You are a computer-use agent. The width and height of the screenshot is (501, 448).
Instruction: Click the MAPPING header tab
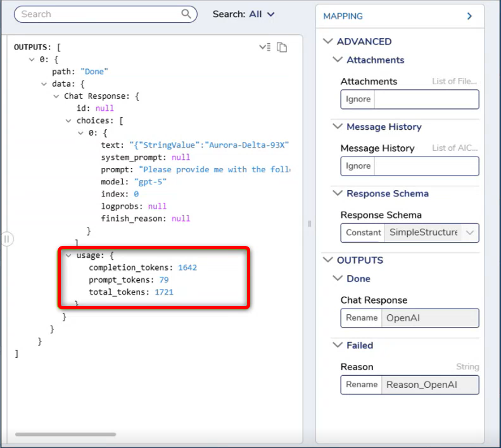coord(343,16)
